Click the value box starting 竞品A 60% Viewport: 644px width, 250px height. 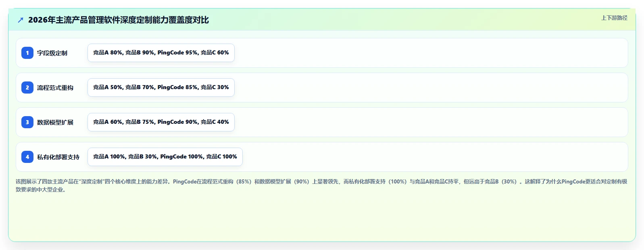point(161,122)
